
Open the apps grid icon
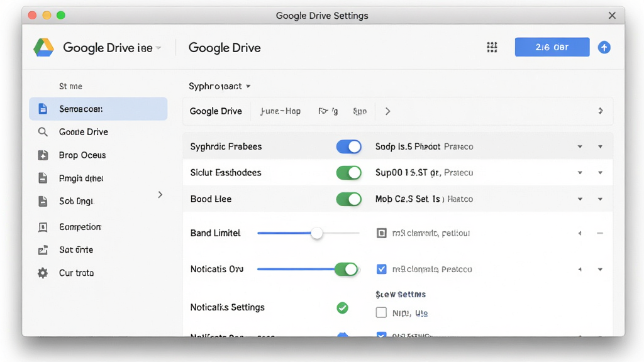pyautogui.click(x=492, y=47)
